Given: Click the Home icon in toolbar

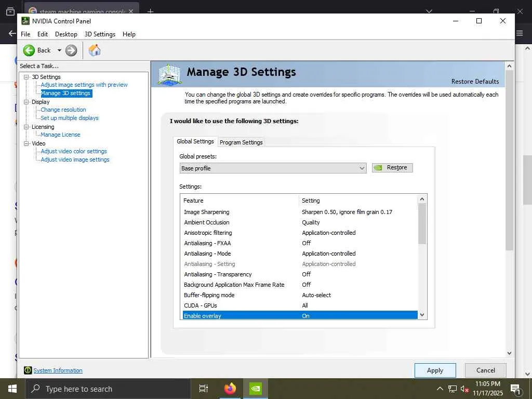Looking at the screenshot, I should click(95, 50).
